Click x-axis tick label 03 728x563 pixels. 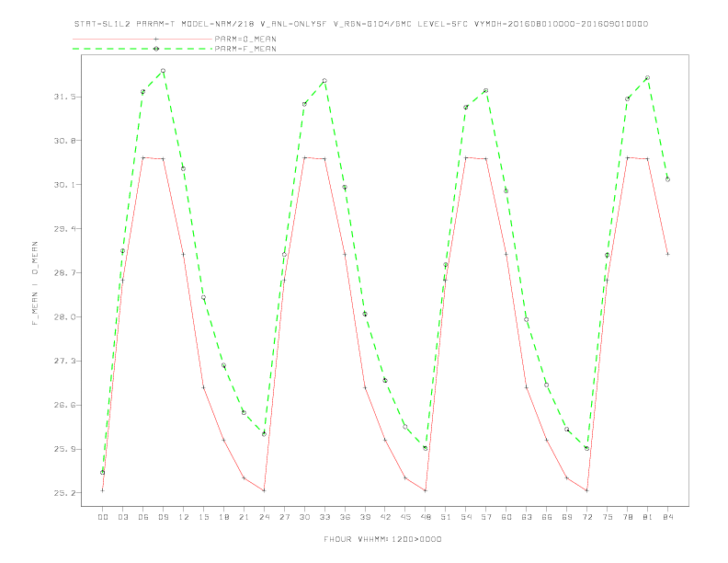click(122, 517)
